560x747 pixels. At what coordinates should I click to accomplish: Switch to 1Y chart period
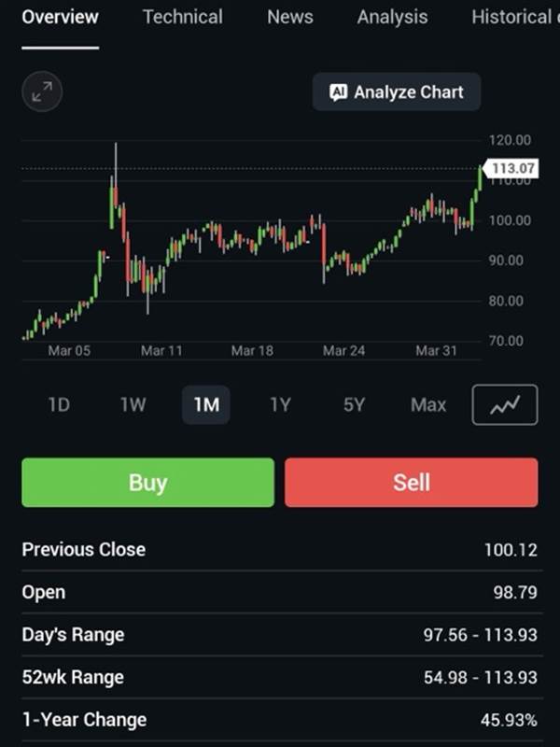(x=280, y=405)
